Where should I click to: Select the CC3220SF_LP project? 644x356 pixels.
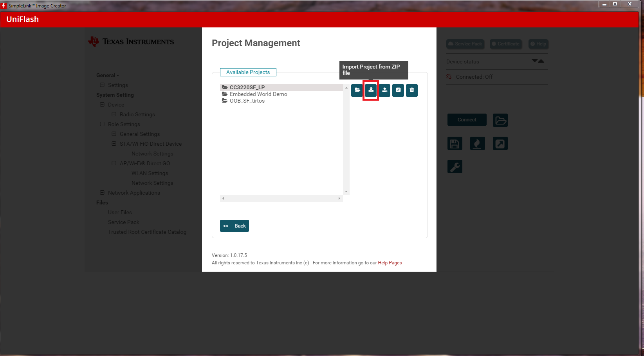coord(281,87)
